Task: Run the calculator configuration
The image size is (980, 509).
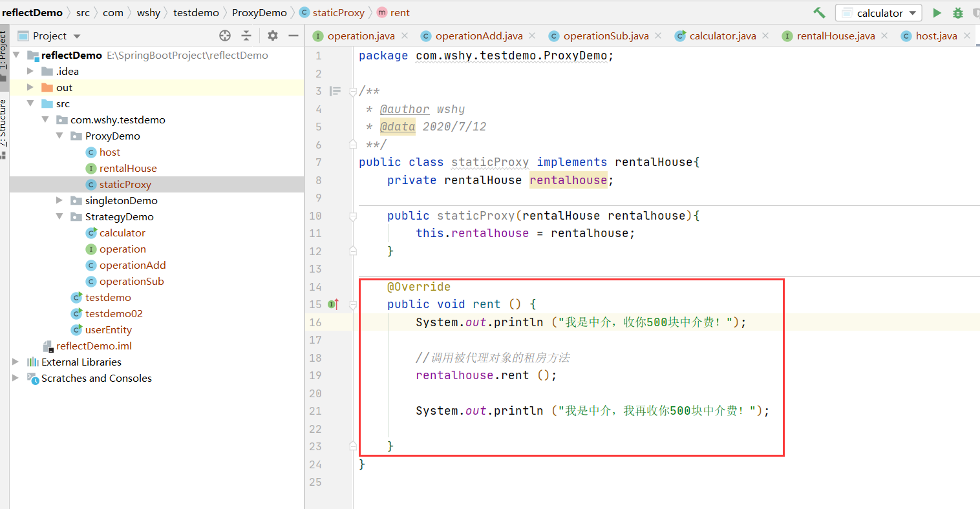Action: (x=937, y=12)
